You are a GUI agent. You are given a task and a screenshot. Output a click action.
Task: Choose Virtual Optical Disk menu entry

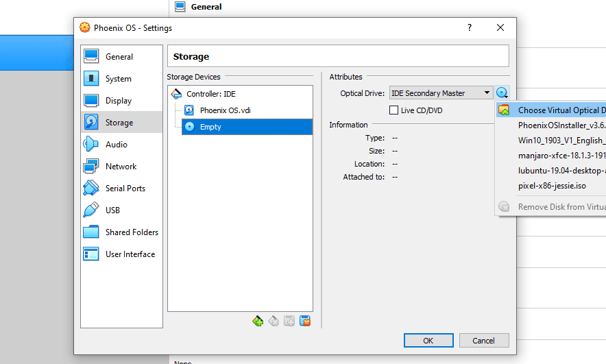click(x=551, y=110)
